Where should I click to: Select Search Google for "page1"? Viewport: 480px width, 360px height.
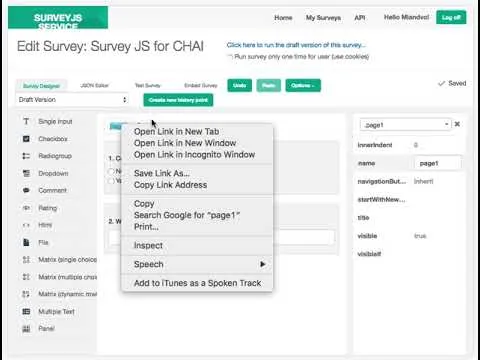187,215
